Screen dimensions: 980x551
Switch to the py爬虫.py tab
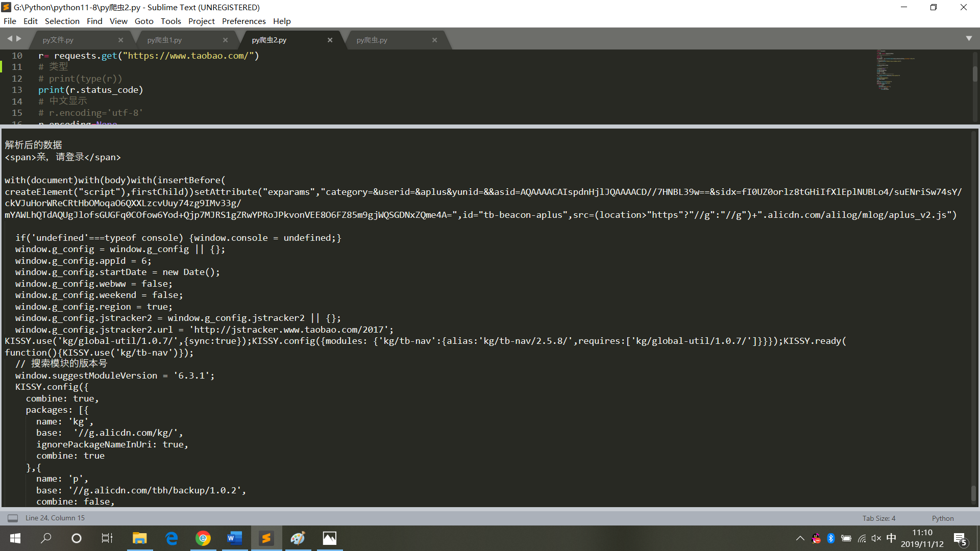click(x=372, y=40)
